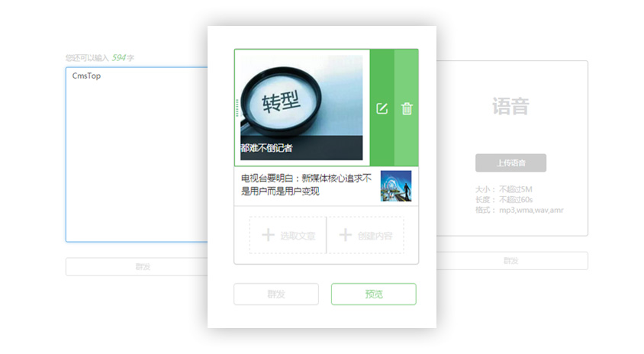Select the 创建内容 option
Image resolution: width=644 pixels, height=354 pixels.
pyautogui.click(x=365, y=235)
